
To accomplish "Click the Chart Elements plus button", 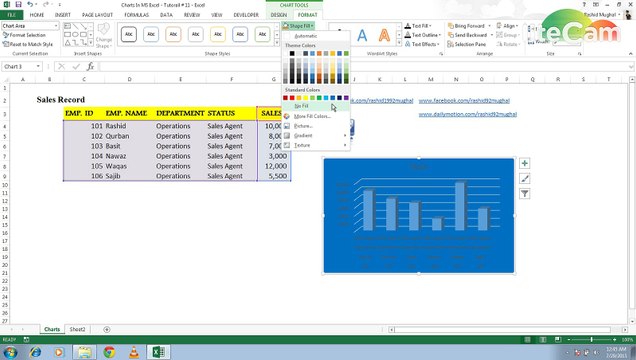I will 524,163.
